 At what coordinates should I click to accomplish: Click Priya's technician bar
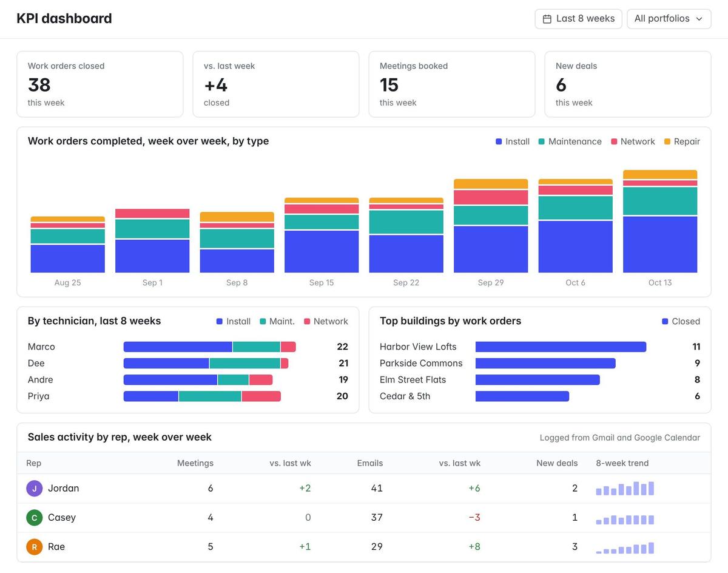coord(202,396)
